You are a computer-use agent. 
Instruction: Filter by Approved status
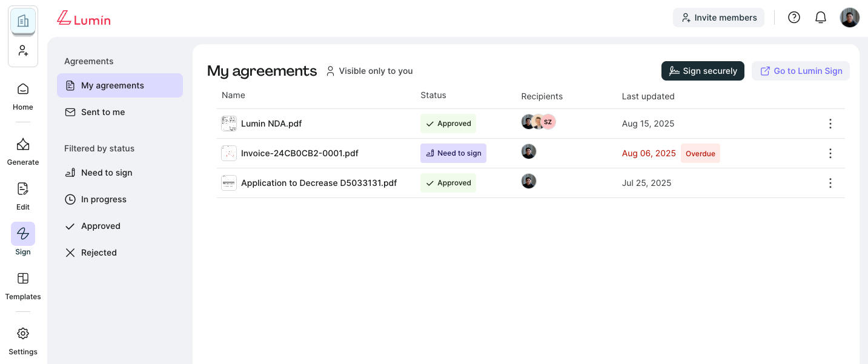tap(101, 226)
